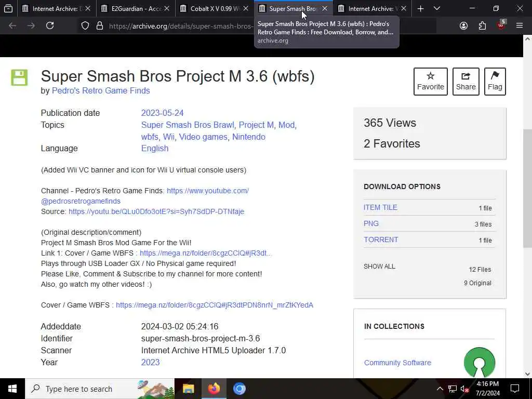Click the 2 Favorites text

point(392,143)
